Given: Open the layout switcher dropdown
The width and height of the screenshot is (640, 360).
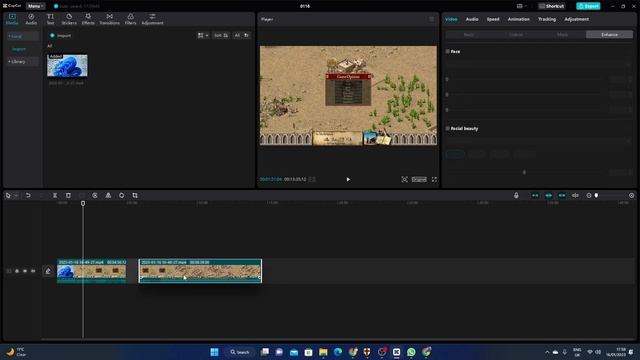Looking at the screenshot, I should click(521, 6).
